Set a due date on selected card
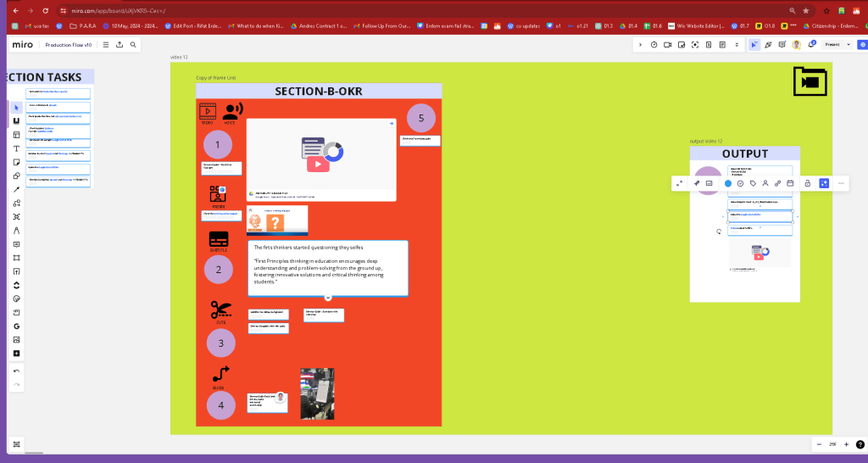Image resolution: width=868 pixels, height=463 pixels. point(790,183)
